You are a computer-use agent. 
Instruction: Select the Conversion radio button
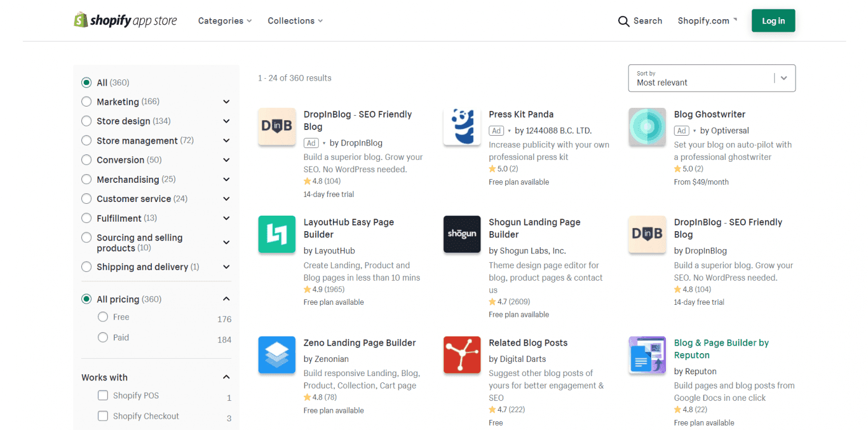(x=86, y=160)
